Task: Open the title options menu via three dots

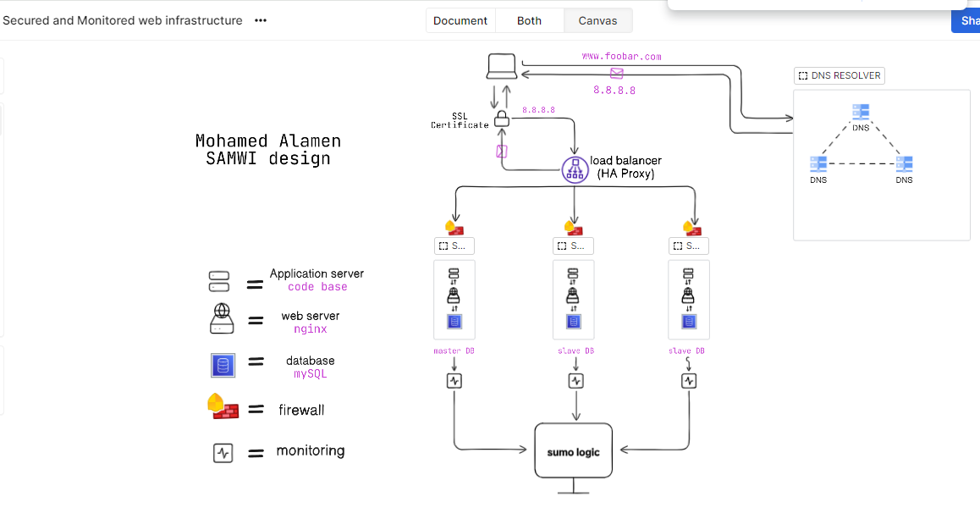Action: 260,20
